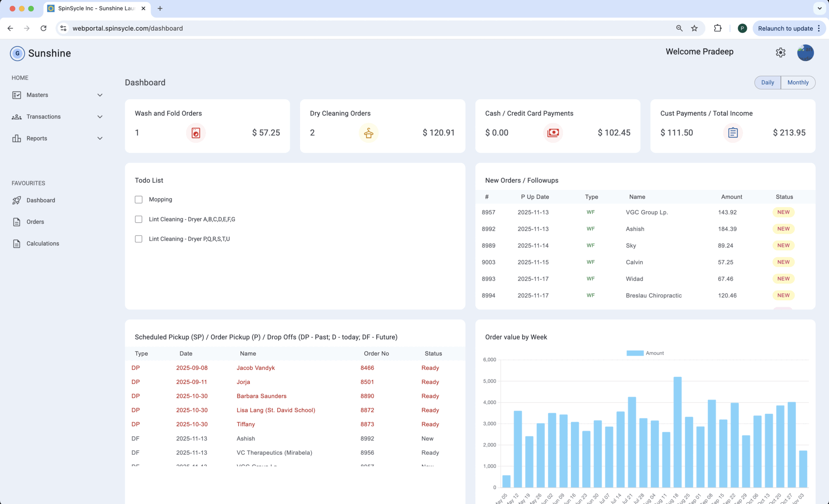The width and height of the screenshot is (829, 504).
Task: Click the Sunshine logo icon
Action: 17,54
